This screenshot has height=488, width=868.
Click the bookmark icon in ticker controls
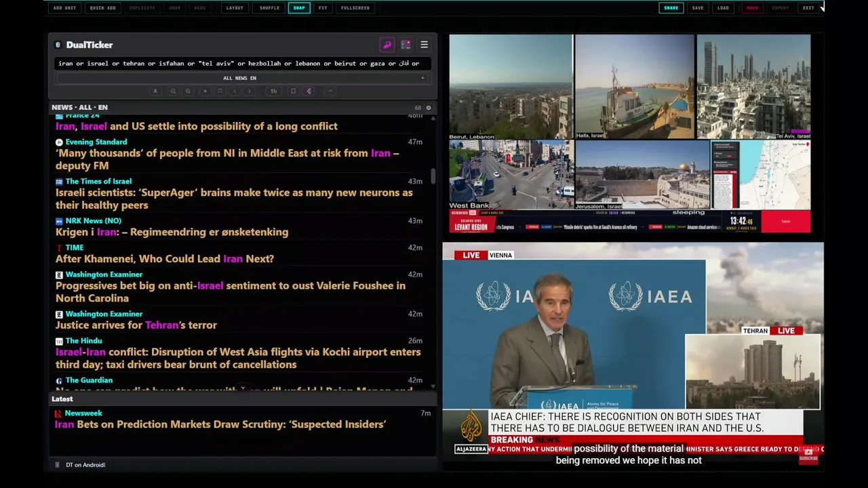click(x=293, y=91)
